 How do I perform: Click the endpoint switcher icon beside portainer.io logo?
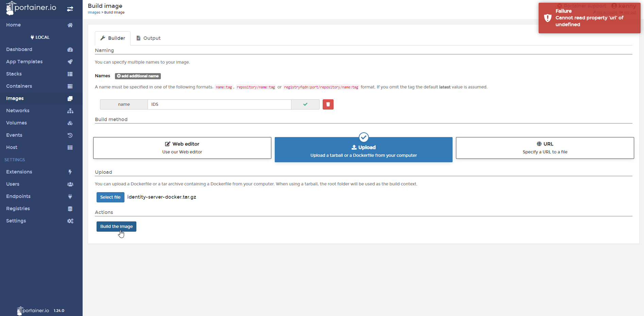tap(70, 9)
